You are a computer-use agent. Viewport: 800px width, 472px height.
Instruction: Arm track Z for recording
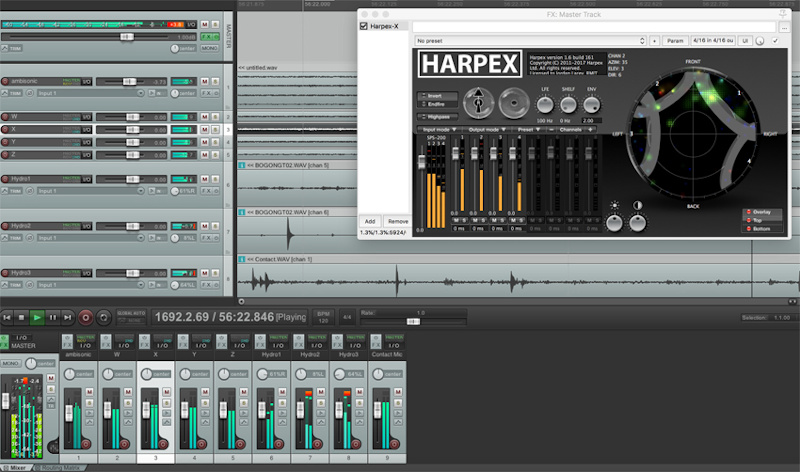pyautogui.click(x=5, y=155)
